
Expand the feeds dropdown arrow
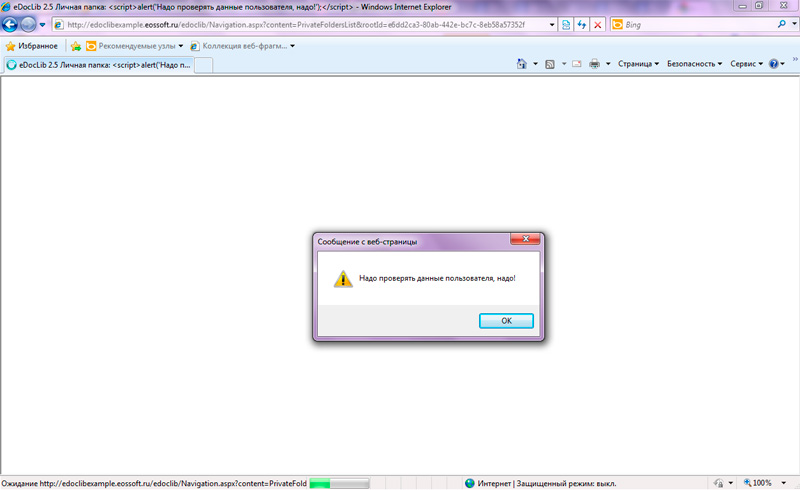564,64
